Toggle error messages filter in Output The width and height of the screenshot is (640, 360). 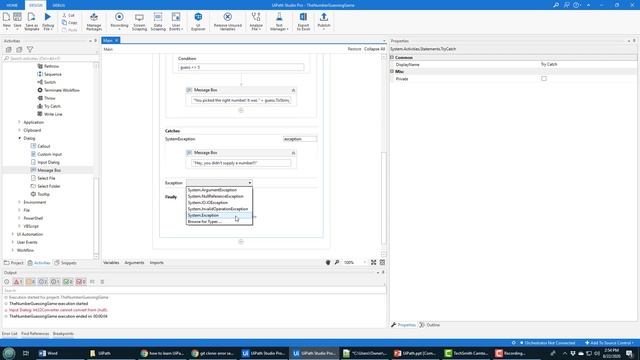(18, 282)
